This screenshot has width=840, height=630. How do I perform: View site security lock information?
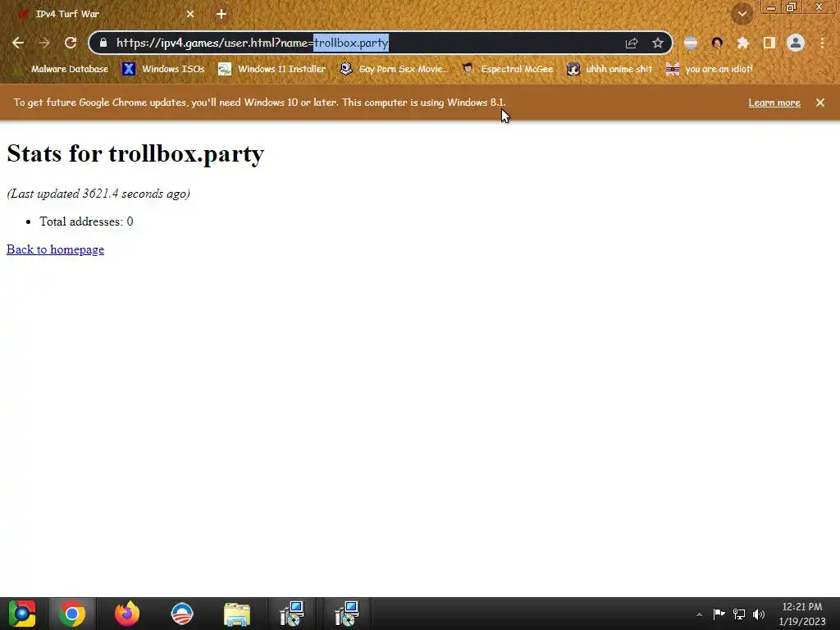coord(103,43)
